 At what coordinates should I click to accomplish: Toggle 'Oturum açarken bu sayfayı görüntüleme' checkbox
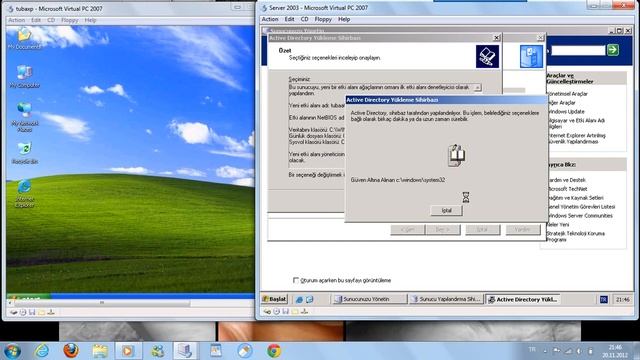296,280
